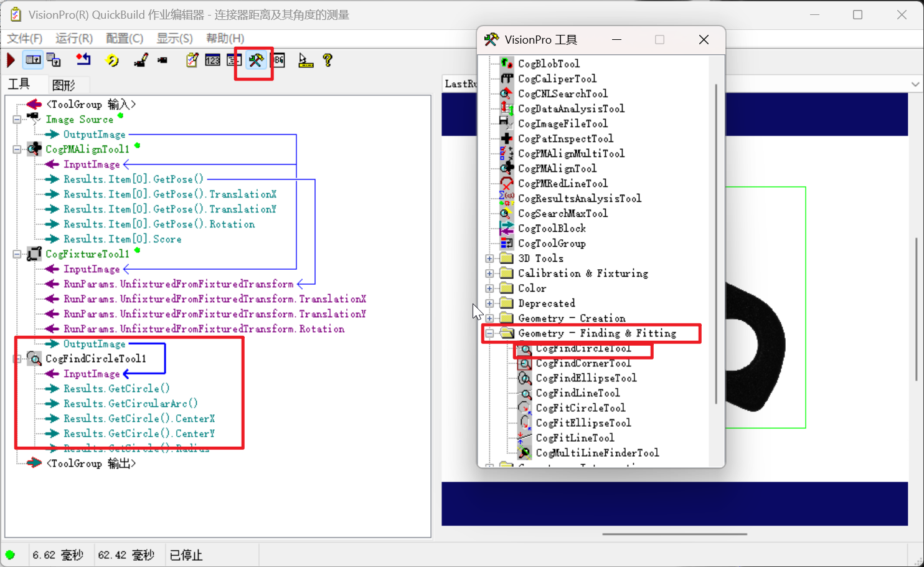Expand the Deprecated folder
Viewport: 924px width, 567px height.
click(x=490, y=303)
